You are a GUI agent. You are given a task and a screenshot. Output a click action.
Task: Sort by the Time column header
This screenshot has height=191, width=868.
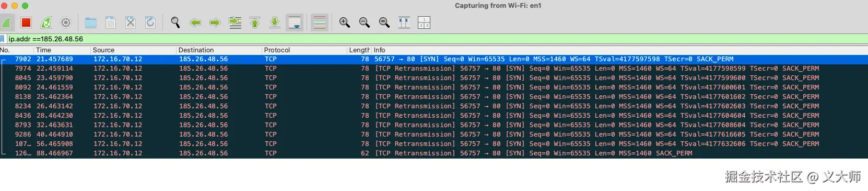click(63, 50)
